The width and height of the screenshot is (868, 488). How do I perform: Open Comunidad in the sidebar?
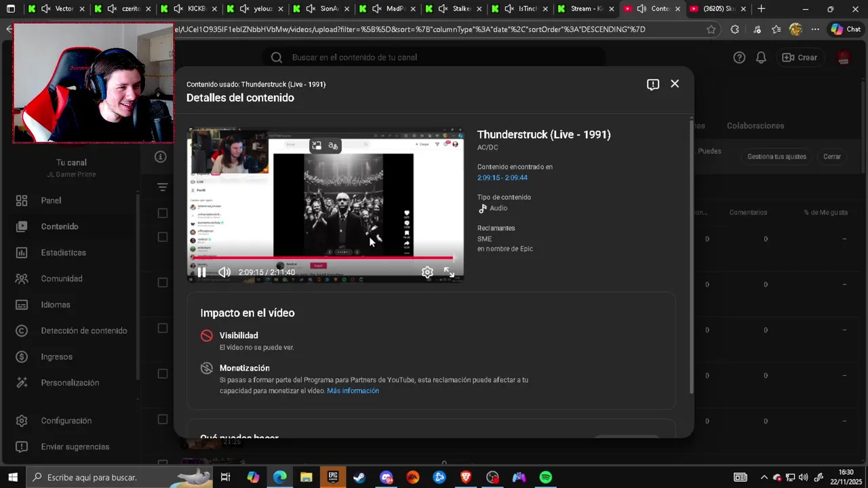pyautogui.click(x=70, y=279)
